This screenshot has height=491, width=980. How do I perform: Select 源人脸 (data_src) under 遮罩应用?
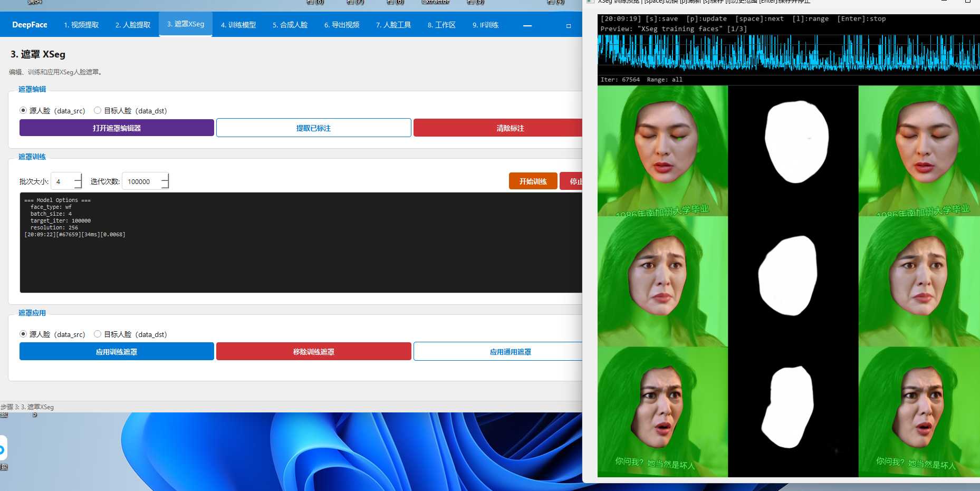[52, 334]
